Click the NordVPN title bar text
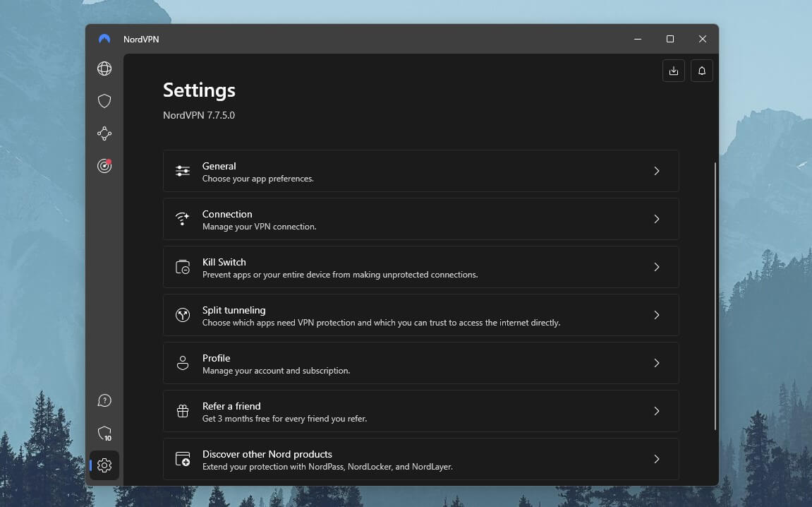The height and width of the screenshot is (507, 812). pyautogui.click(x=141, y=40)
